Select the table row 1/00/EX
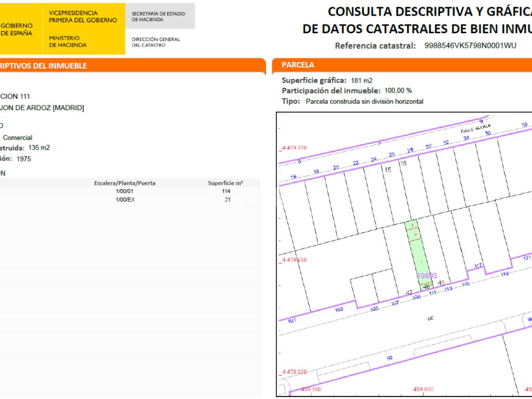Screen dimensions: 532x399 click(x=125, y=199)
